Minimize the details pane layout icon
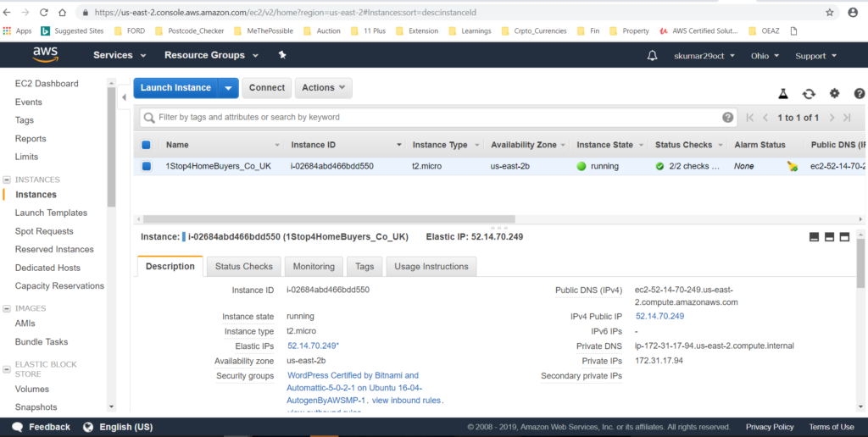Image resolution: width=868 pixels, height=437 pixels. point(814,237)
